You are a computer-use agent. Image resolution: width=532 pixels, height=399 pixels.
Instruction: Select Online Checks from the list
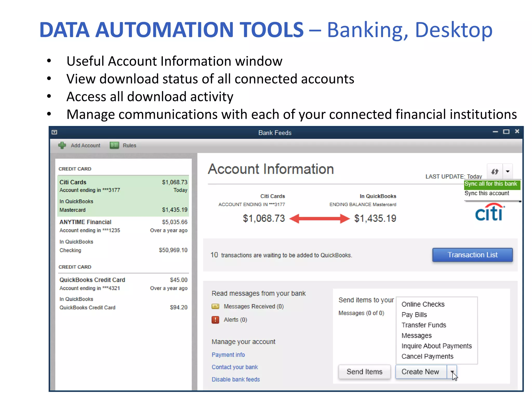tap(423, 304)
